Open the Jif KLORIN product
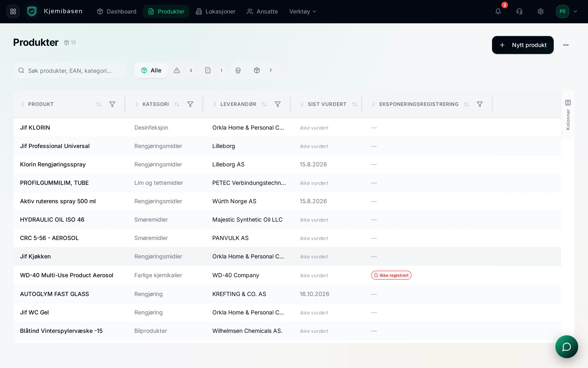 tap(35, 128)
